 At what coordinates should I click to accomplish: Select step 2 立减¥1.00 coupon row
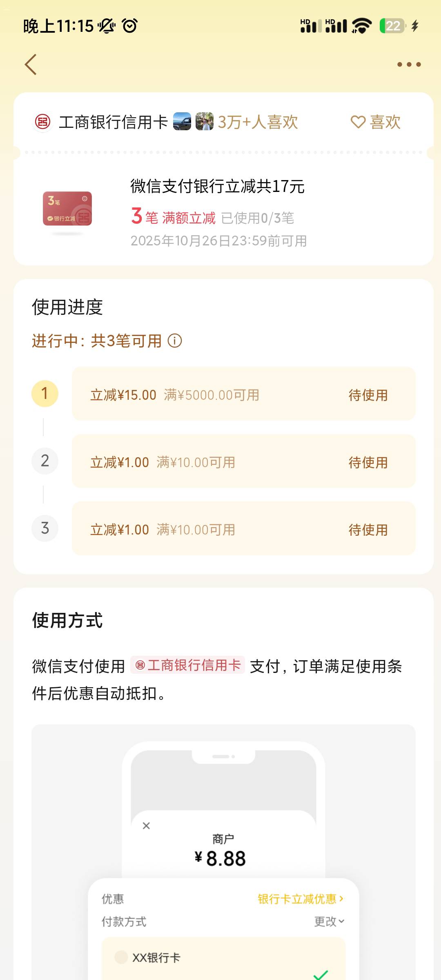point(243,461)
